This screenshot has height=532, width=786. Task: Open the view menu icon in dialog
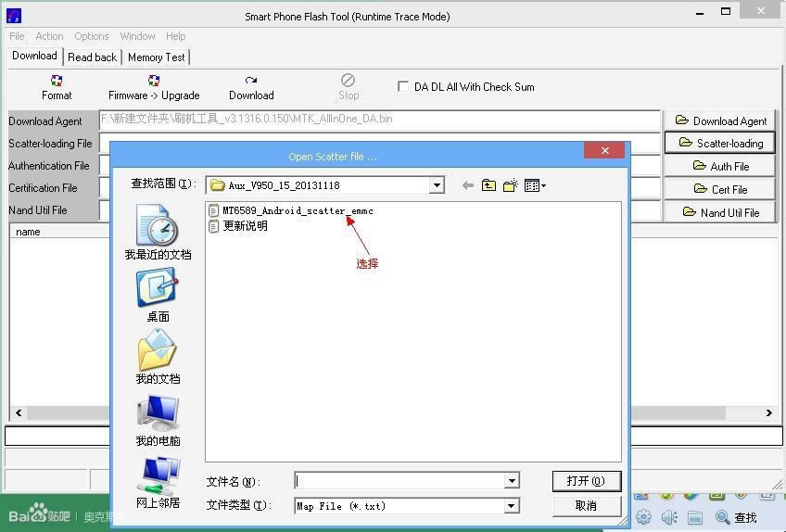click(535, 185)
